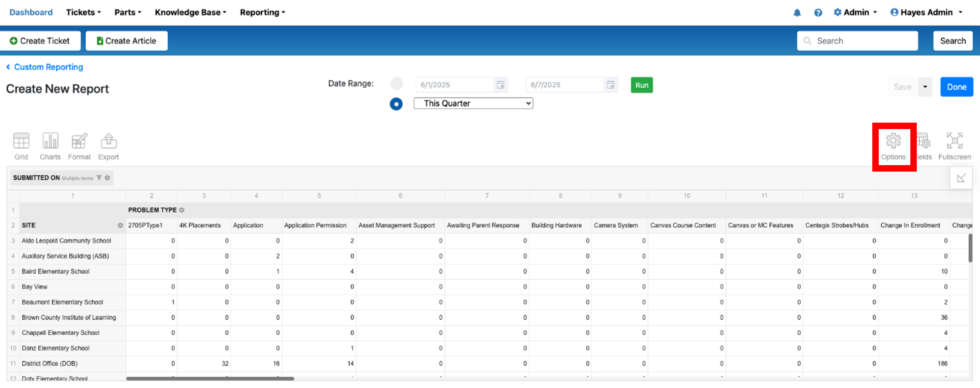Image resolution: width=980 pixels, height=388 pixels.
Task: Select the preset period radio button
Action: (x=396, y=104)
